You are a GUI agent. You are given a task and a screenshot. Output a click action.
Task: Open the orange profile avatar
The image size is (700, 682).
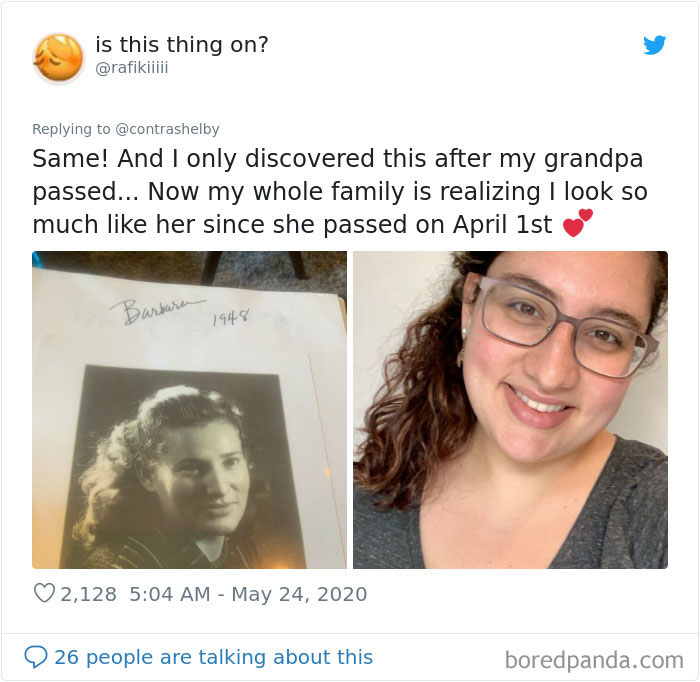pos(58,58)
